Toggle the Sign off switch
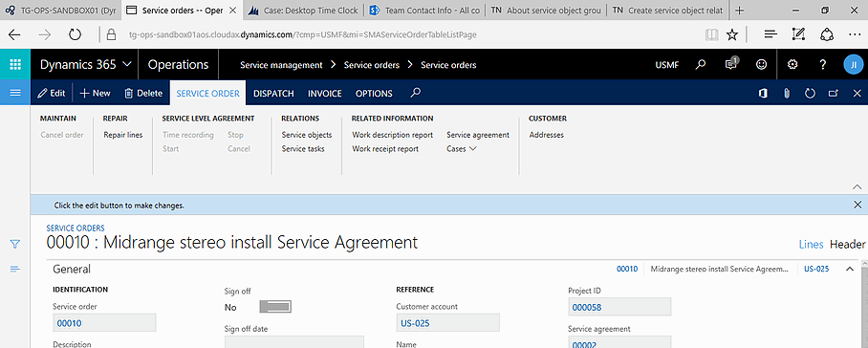This screenshot has height=348, width=868. 275,307
